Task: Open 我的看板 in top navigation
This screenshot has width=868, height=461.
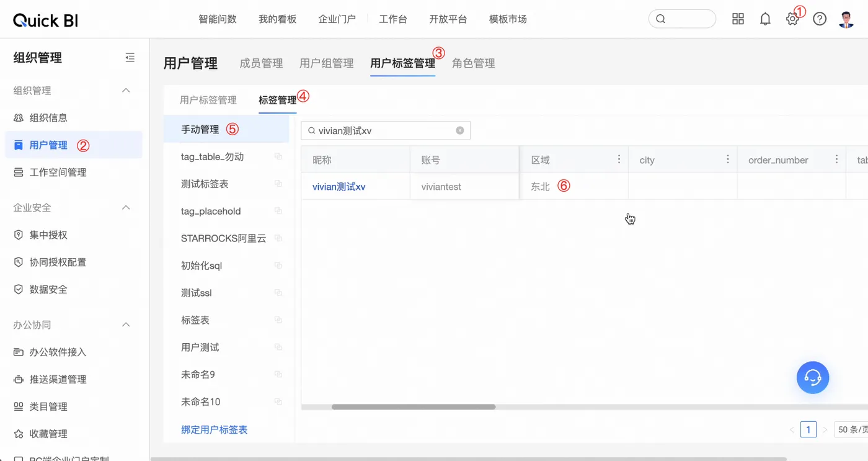Action: pos(277,19)
